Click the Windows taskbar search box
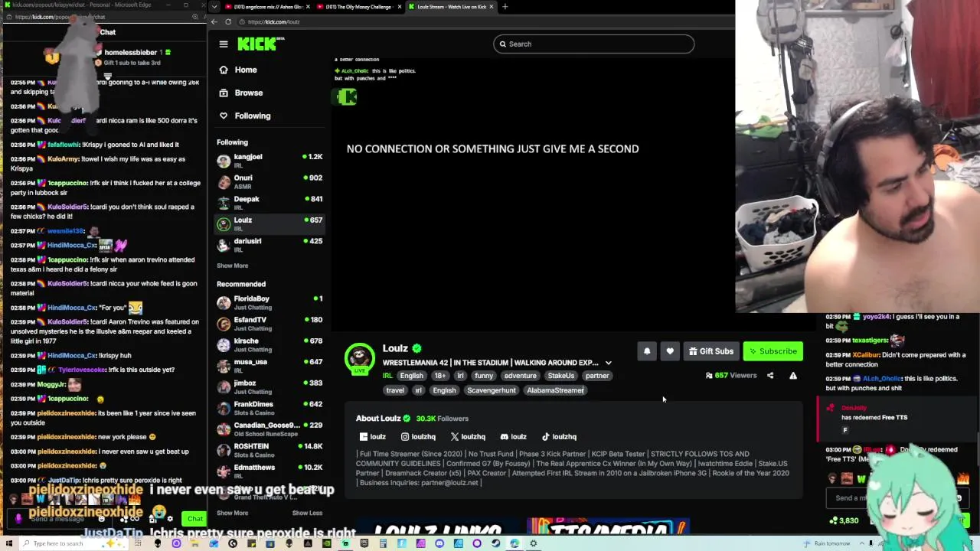This screenshot has width=980, height=551. pyautogui.click(x=73, y=543)
